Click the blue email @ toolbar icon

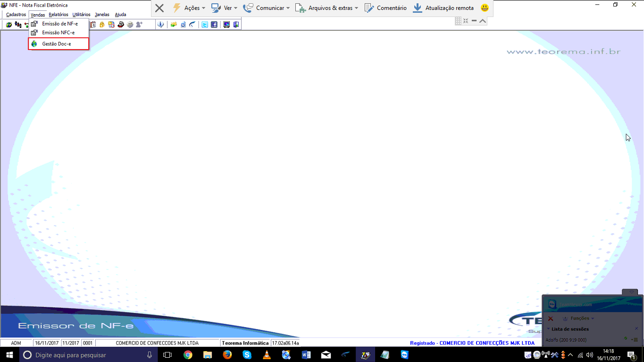(183, 25)
